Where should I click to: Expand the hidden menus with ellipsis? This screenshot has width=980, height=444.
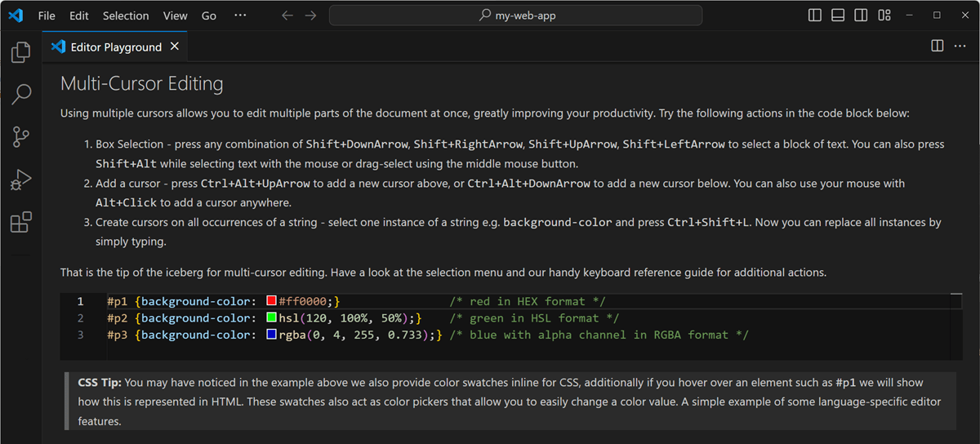click(240, 16)
